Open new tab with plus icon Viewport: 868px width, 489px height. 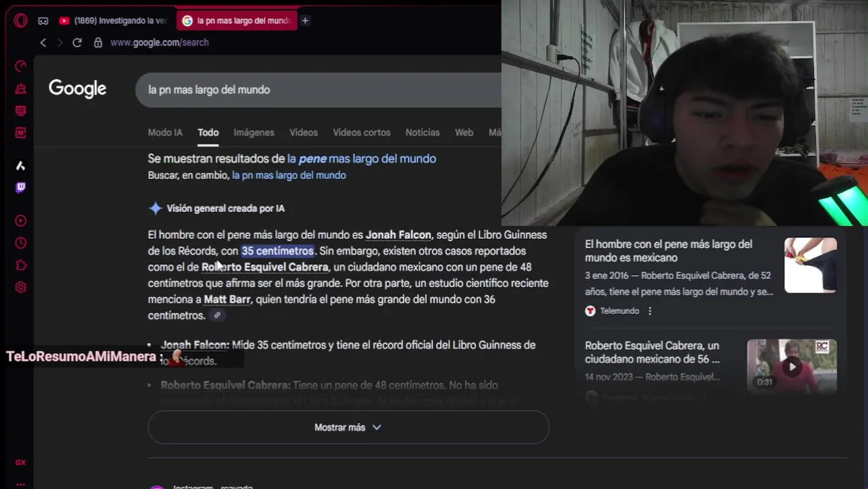(x=305, y=20)
